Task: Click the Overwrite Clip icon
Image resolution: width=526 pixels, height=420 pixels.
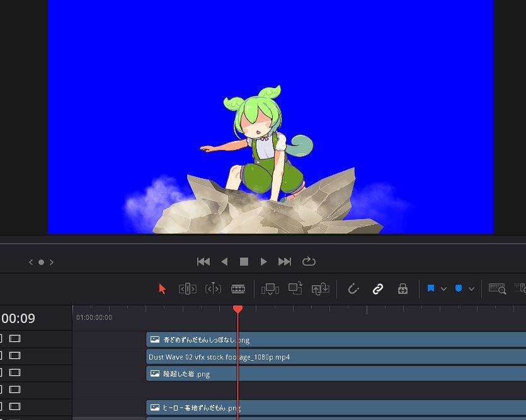Action: tap(295, 288)
